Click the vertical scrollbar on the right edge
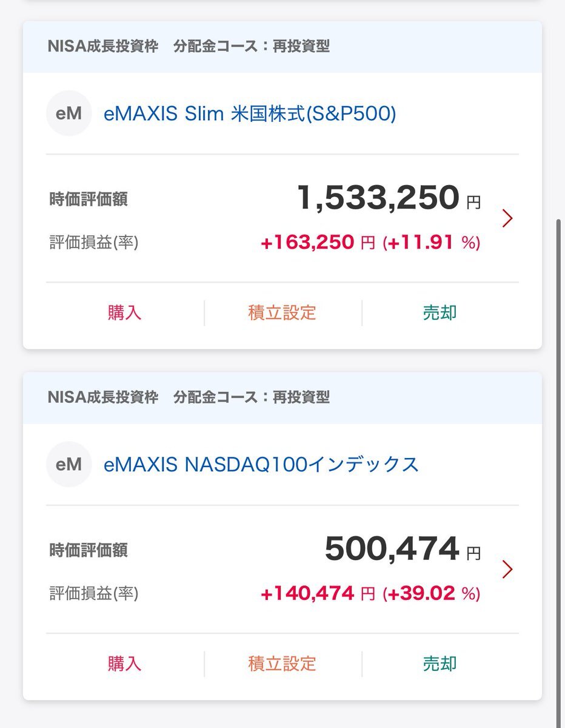Image resolution: width=565 pixels, height=728 pixels. click(x=558, y=425)
